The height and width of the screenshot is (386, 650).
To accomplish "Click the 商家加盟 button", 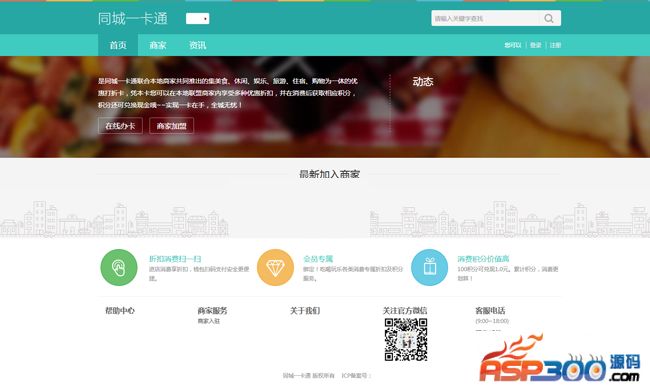I will pos(171,126).
